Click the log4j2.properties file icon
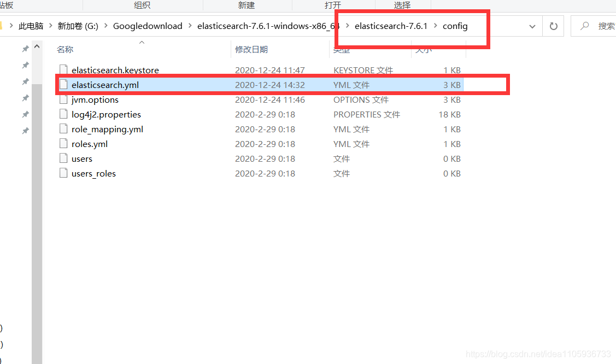The width and height of the screenshot is (616, 364). [x=63, y=114]
